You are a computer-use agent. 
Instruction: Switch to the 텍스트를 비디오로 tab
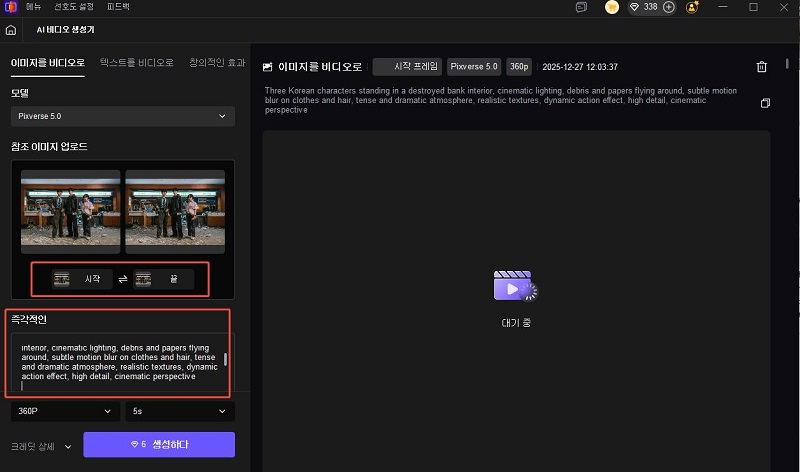click(x=138, y=62)
